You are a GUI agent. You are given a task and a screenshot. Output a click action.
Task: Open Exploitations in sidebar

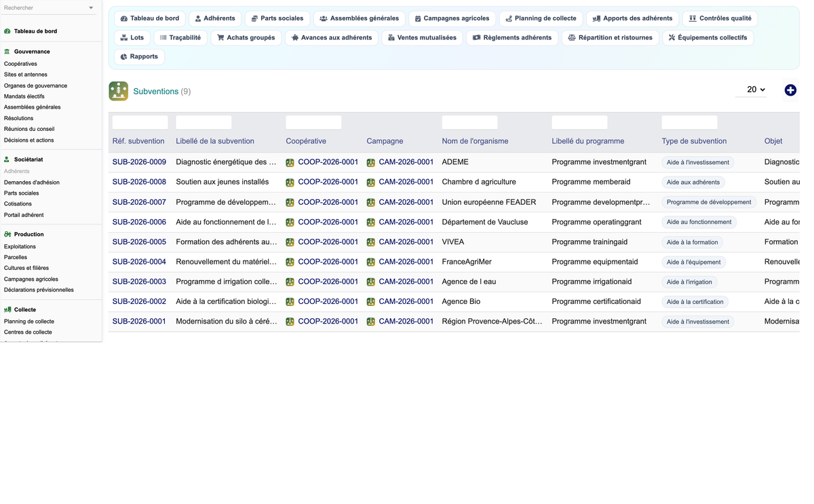(20, 246)
